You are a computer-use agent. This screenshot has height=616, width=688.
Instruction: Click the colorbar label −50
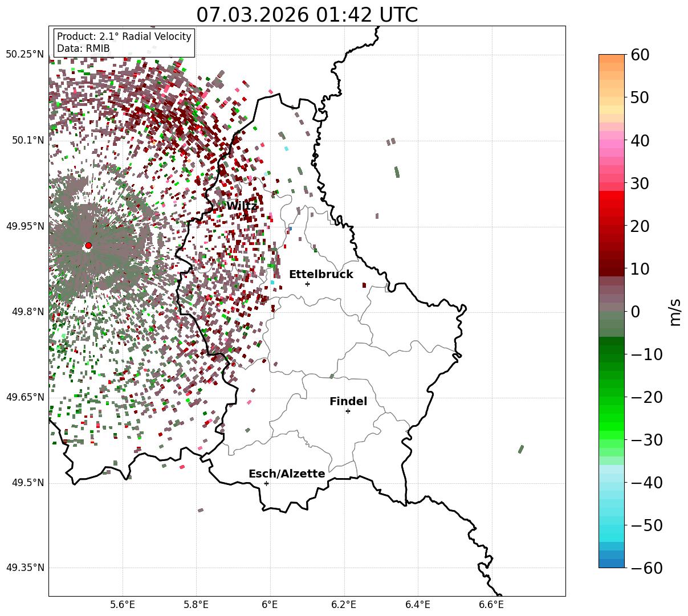(646, 525)
